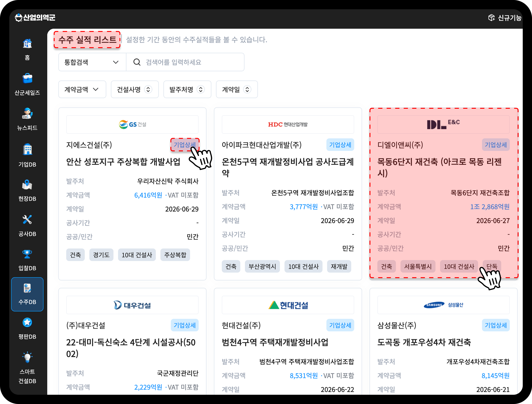Open the 입찰DB trophy icon
Screen dimensions: 532x404
point(27,254)
